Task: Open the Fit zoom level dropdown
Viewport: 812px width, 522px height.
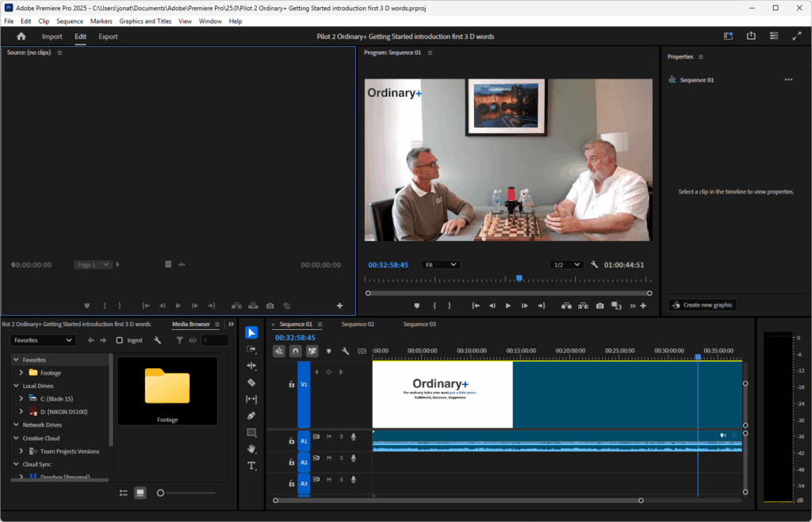Action: coord(440,265)
